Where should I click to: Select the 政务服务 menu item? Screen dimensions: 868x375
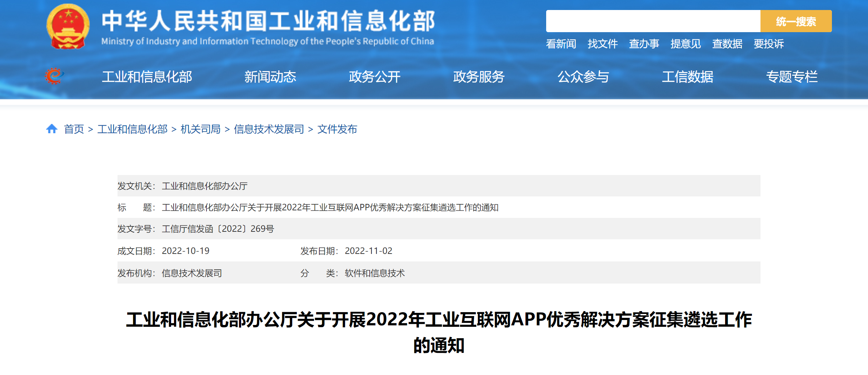coord(479,77)
